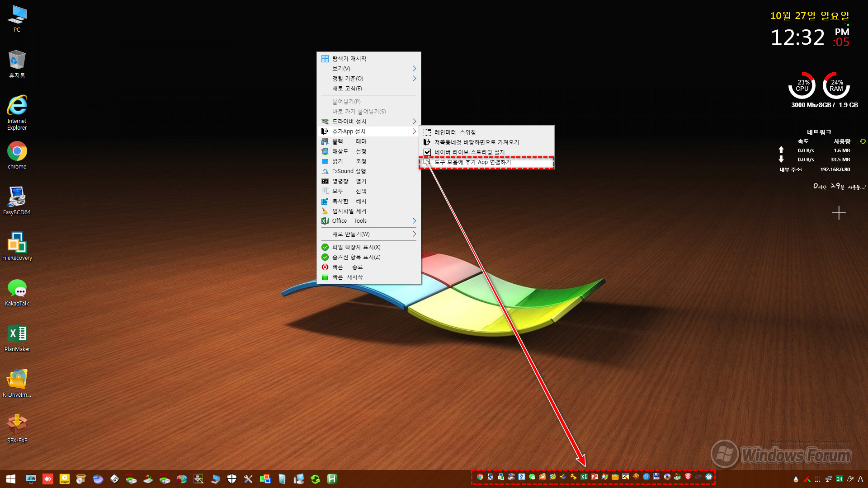Click the green chat bubble toolbar icon
The width and height of the screenshot is (868, 488).
pos(532,477)
